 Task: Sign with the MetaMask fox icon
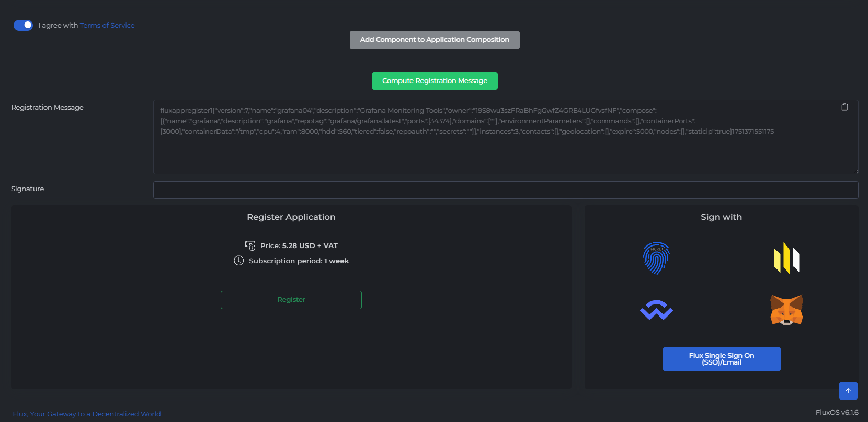786,310
